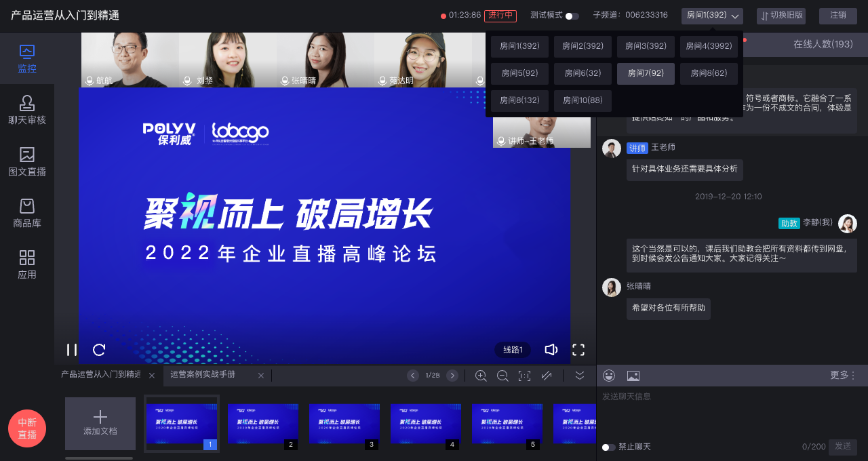
Task: Open the 聊天审核 chat review section
Action: point(27,111)
